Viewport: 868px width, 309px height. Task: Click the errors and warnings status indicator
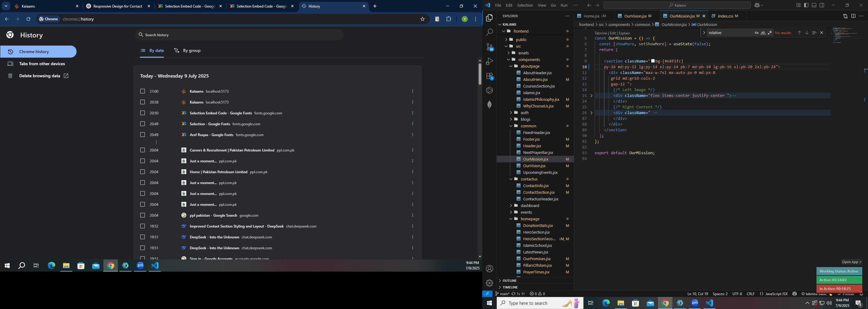pyautogui.click(x=537, y=294)
